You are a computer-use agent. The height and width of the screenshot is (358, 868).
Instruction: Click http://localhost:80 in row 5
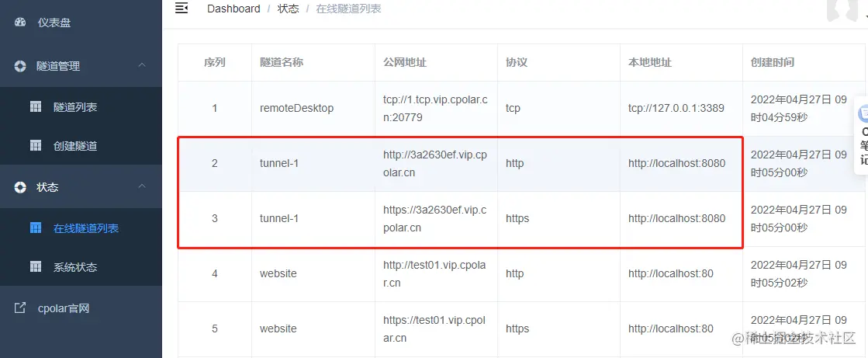(x=671, y=328)
